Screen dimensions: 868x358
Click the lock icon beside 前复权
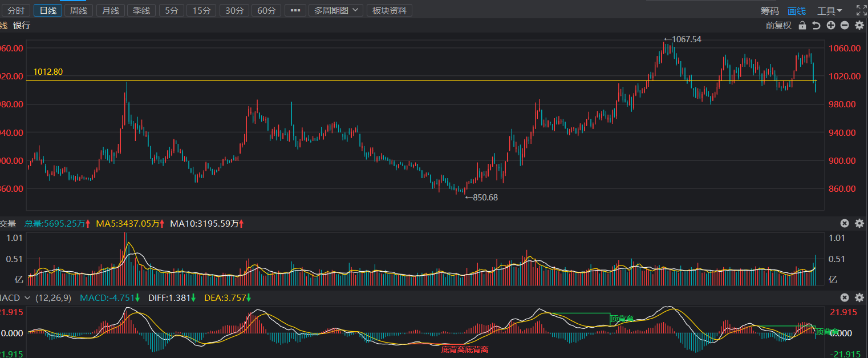(802, 25)
